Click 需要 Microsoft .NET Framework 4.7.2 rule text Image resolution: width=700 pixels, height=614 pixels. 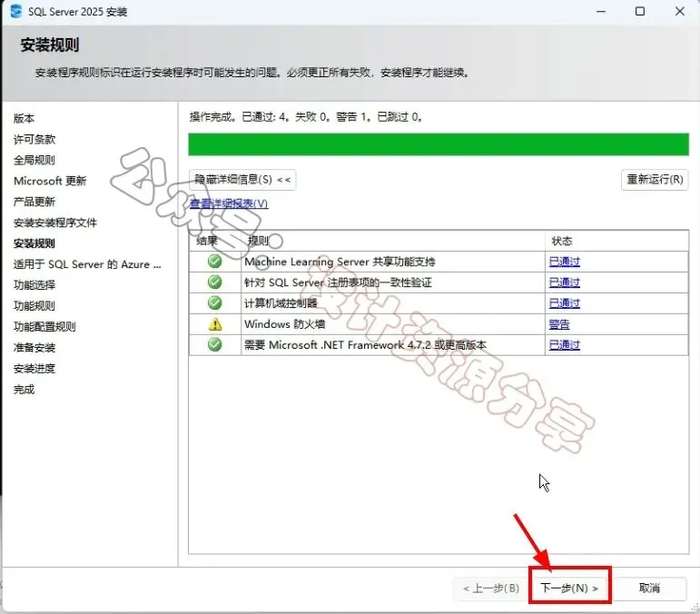[365, 345]
